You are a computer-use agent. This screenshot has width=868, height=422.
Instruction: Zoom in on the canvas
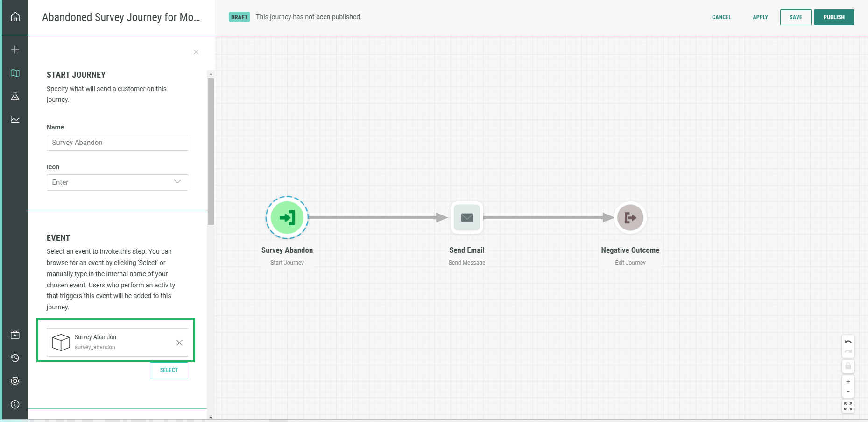(848, 382)
